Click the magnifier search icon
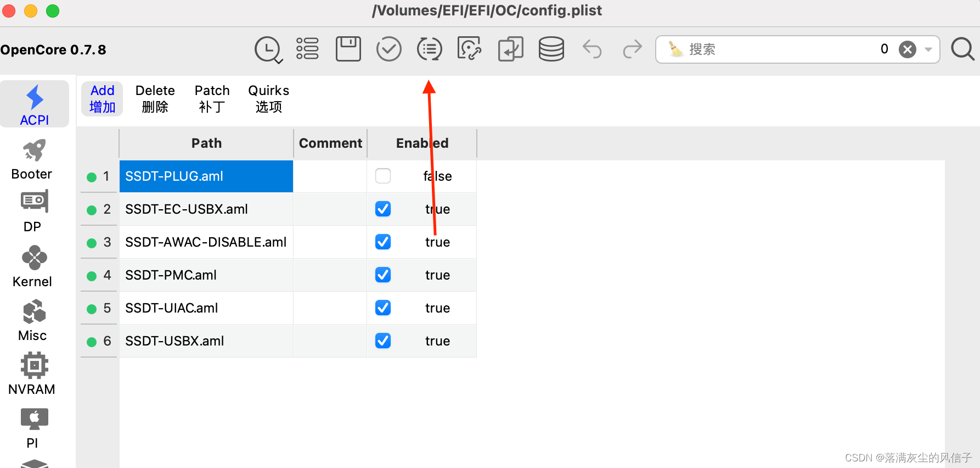This screenshot has width=980, height=468. pyautogui.click(x=963, y=49)
